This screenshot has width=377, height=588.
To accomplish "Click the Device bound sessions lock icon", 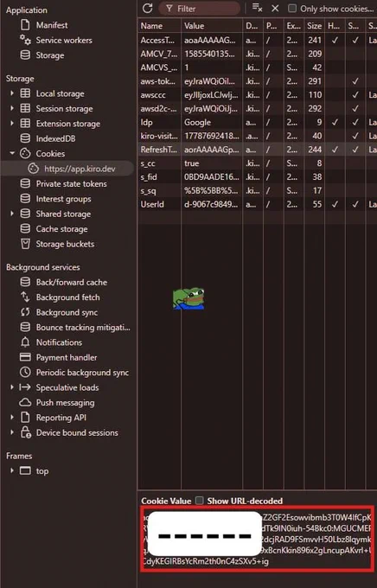I will tap(26, 432).
